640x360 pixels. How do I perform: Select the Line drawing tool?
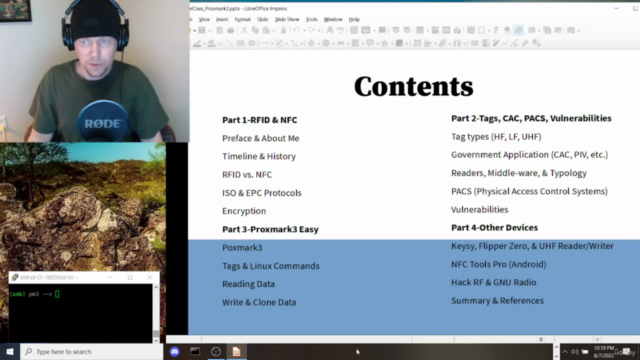[229, 43]
